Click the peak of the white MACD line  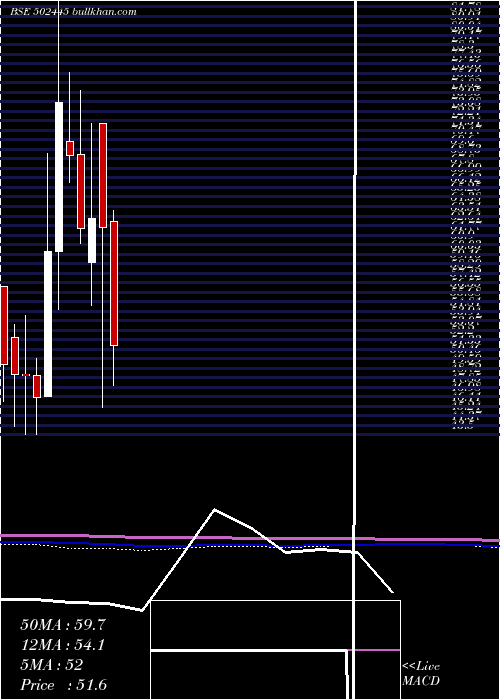pos(215,509)
